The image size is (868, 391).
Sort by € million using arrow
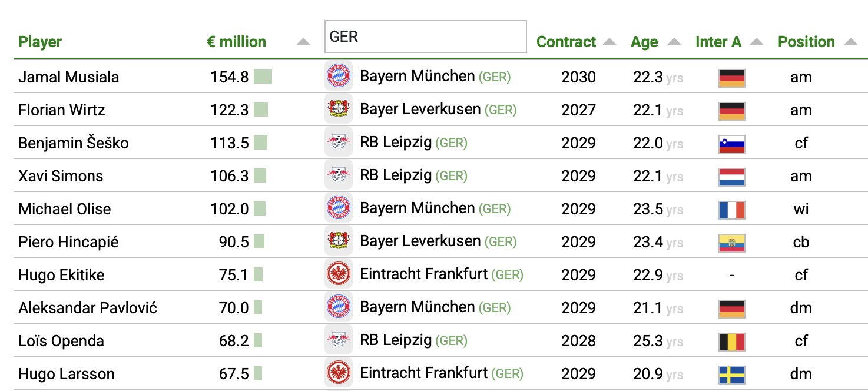tap(303, 42)
